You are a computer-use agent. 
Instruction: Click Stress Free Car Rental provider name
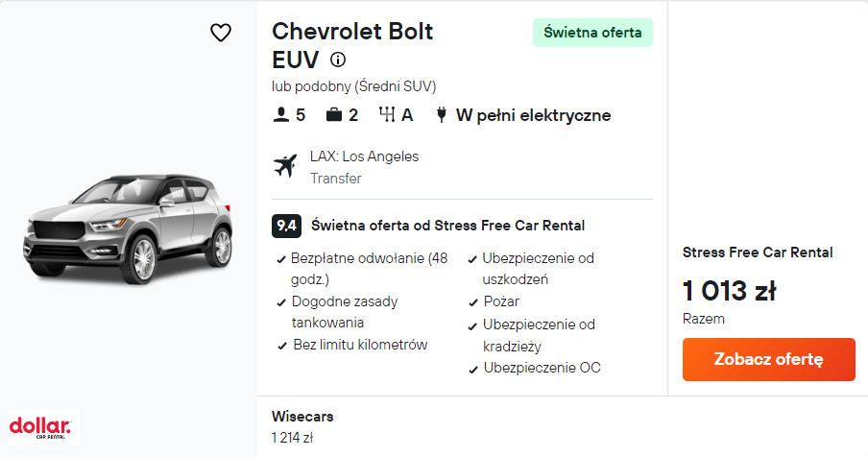pos(757,253)
